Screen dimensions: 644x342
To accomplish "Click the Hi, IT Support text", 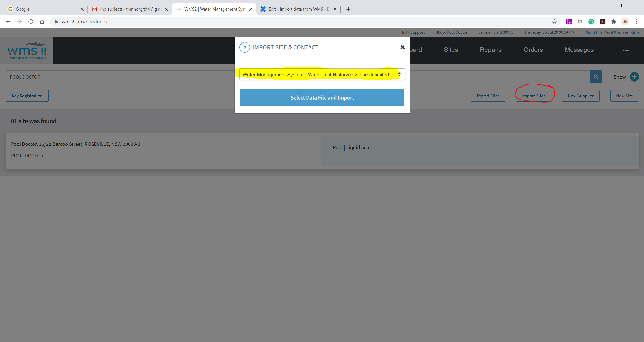I will (412, 32).
